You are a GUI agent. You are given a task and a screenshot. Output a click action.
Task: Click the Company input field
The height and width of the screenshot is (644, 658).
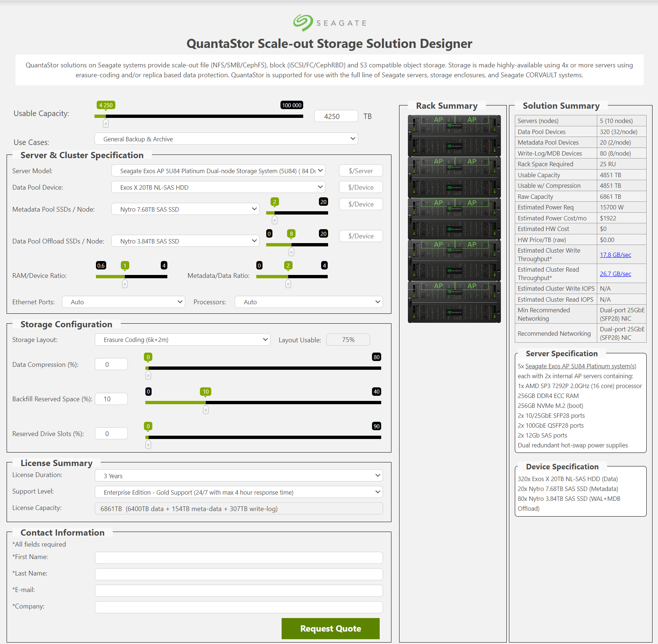click(x=239, y=607)
